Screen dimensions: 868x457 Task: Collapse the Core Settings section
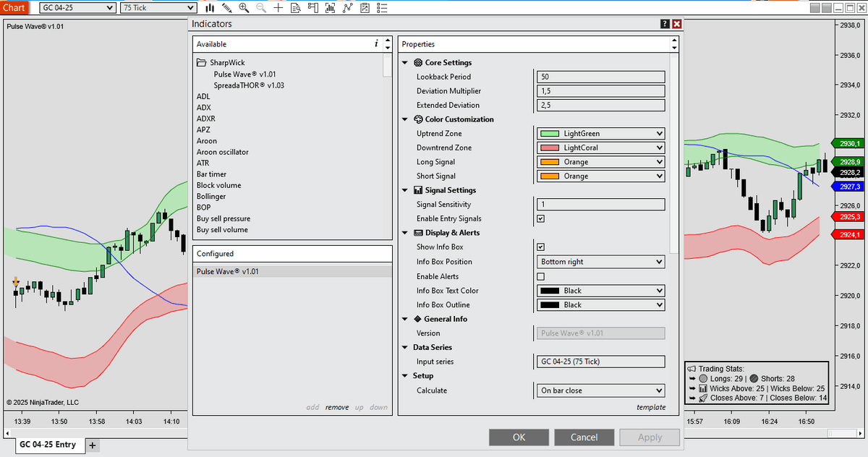(405, 63)
